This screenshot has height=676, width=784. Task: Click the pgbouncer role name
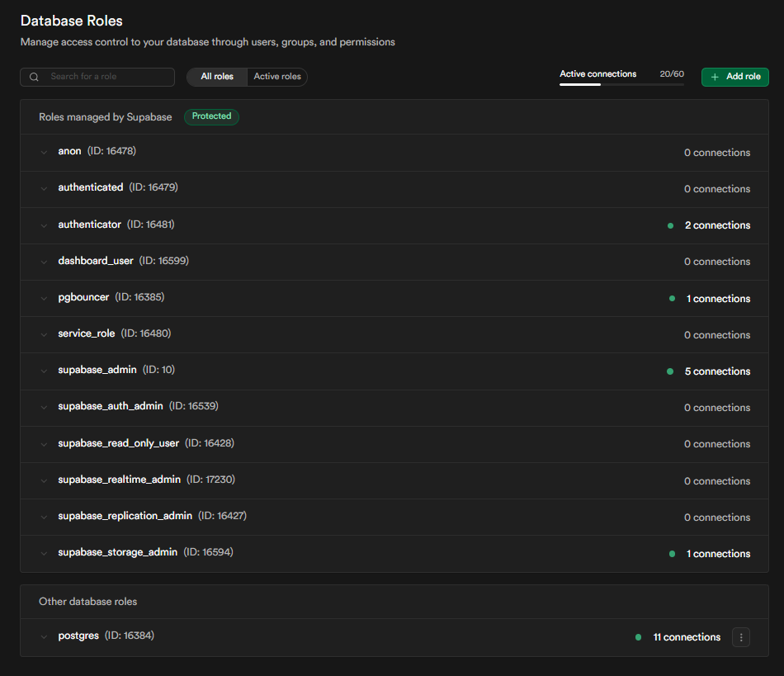tap(83, 297)
